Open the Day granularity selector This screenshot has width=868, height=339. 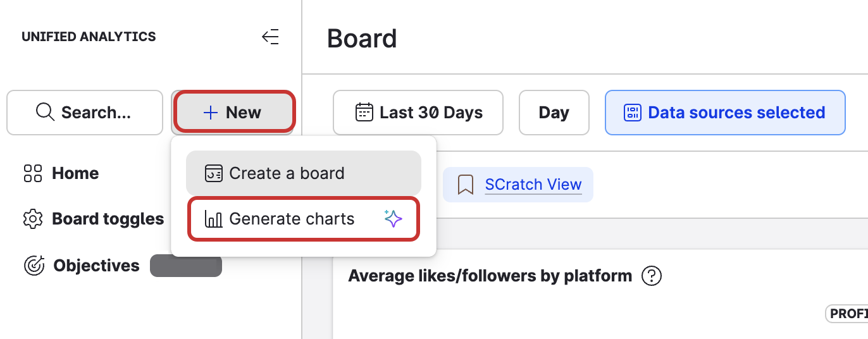(554, 113)
